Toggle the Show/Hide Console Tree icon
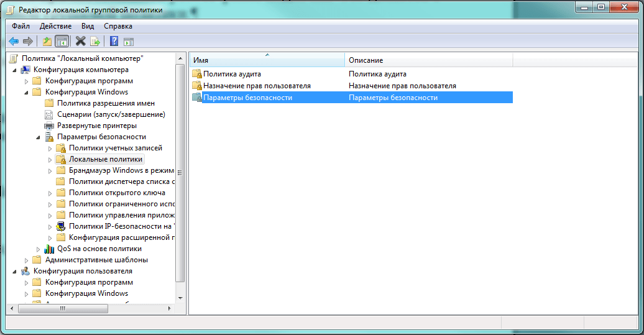Screen dimensions: 644x335 click(62, 42)
